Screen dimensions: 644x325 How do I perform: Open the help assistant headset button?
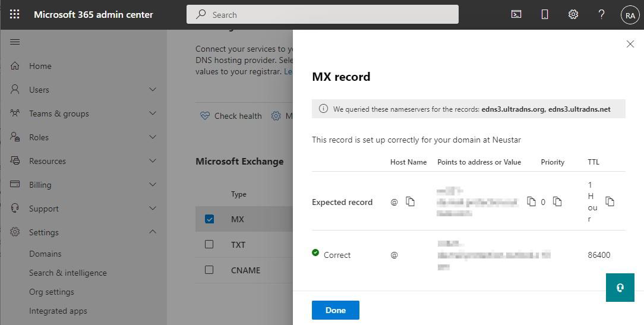click(620, 288)
